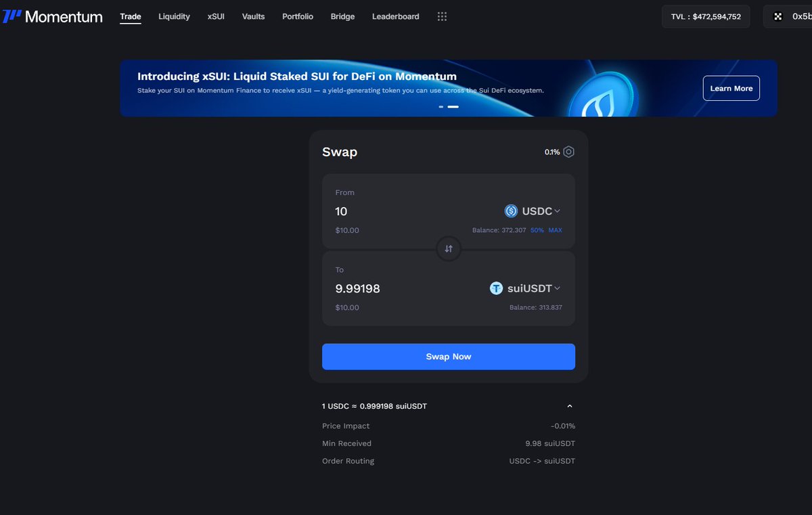Viewport: 812px width, 515px height.
Task: Click the banner title Introducing xSUI
Action: tap(297, 76)
